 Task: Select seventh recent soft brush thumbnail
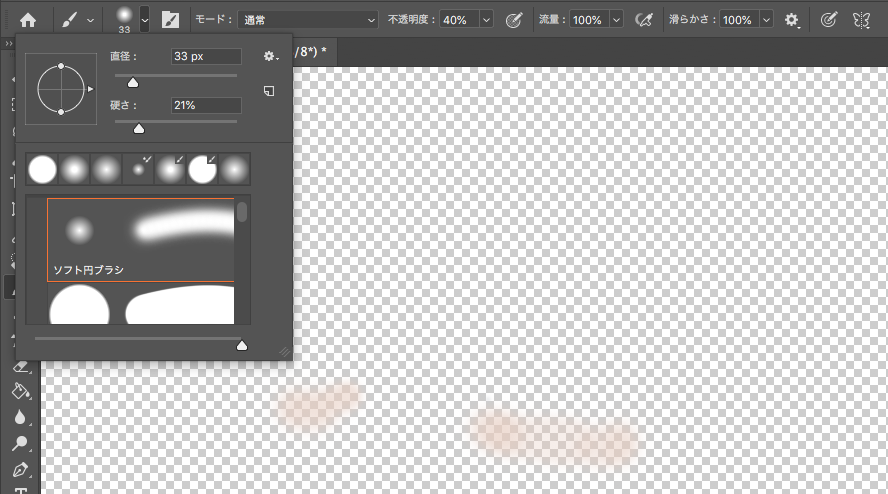pyautogui.click(x=234, y=169)
